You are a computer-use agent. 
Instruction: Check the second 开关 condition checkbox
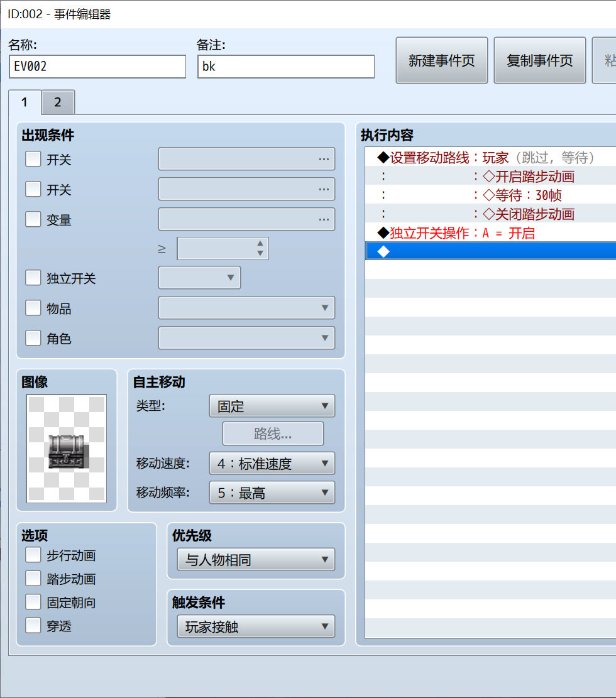(33, 189)
